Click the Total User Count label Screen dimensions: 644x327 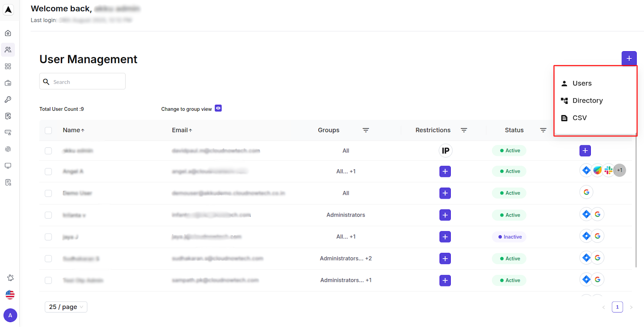(62, 109)
